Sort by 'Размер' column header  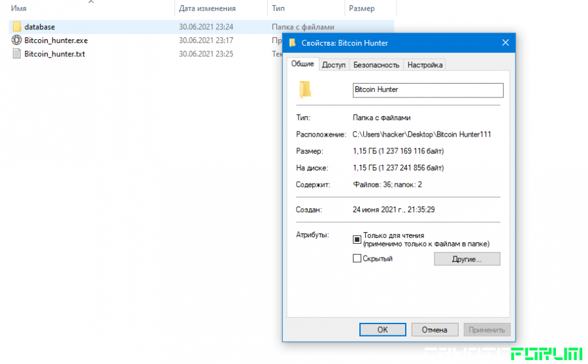(x=362, y=8)
